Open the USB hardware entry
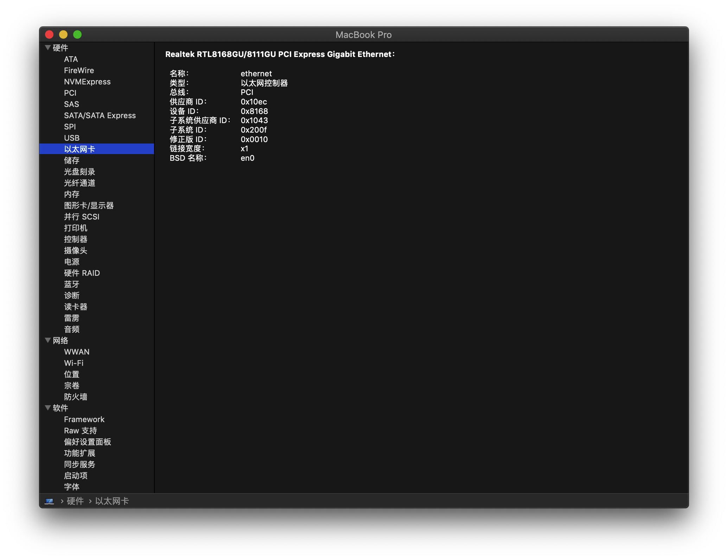Screen dimensions: 728x560 (x=72, y=138)
